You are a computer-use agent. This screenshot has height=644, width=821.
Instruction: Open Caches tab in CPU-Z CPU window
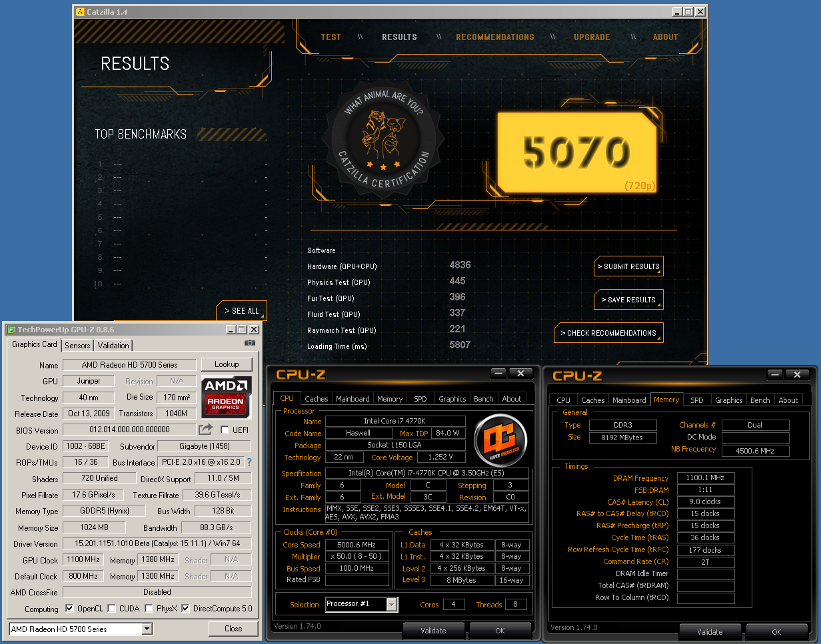[316, 399]
